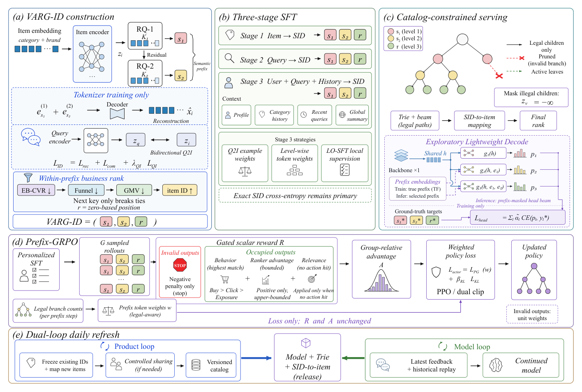The width and height of the screenshot is (582, 392).
Task: Click the Group-relative advantage bell curve chart
Action: 381,281
